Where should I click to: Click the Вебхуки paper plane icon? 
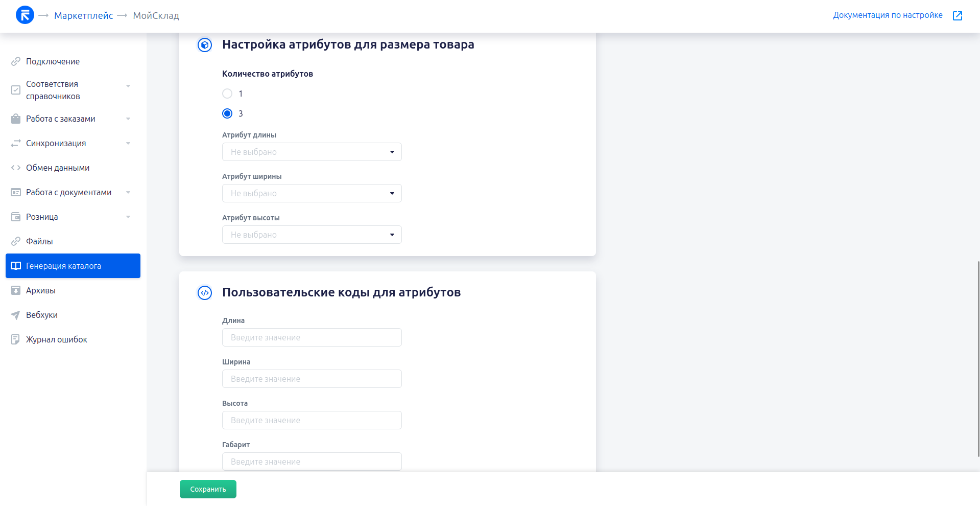[x=16, y=315]
